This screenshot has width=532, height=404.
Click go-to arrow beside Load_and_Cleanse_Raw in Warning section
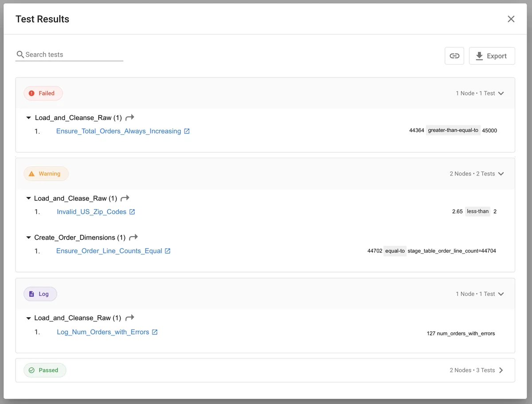coord(125,198)
